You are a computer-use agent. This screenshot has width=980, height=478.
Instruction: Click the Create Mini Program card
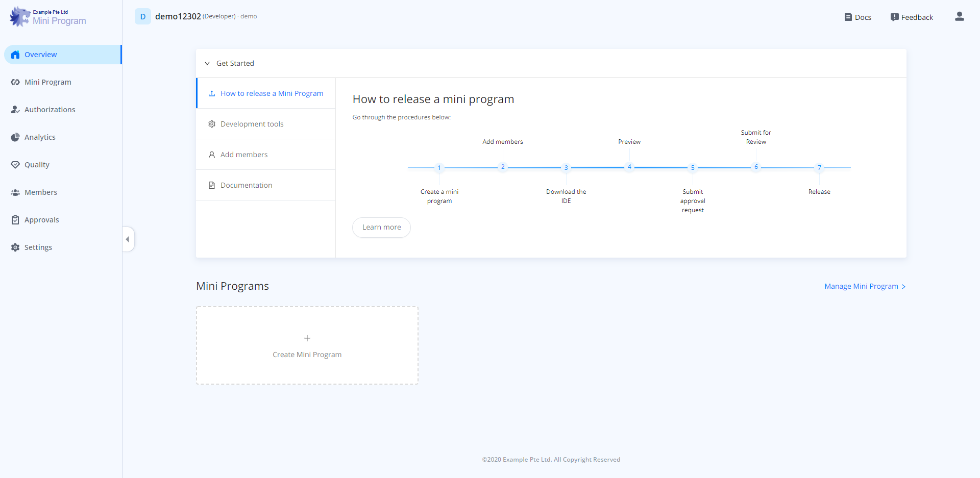click(307, 345)
